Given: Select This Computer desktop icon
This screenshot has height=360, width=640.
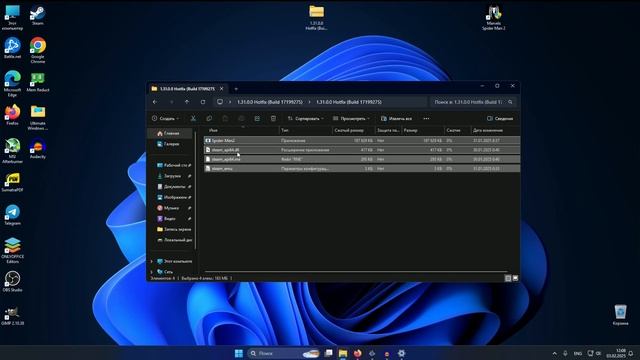Looking at the screenshot, I should pos(12,18).
